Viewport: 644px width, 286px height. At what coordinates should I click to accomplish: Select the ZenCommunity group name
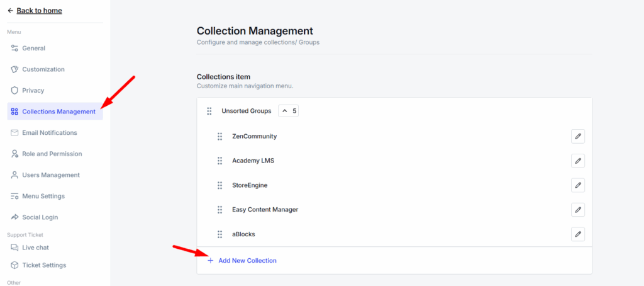[x=254, y=136]
